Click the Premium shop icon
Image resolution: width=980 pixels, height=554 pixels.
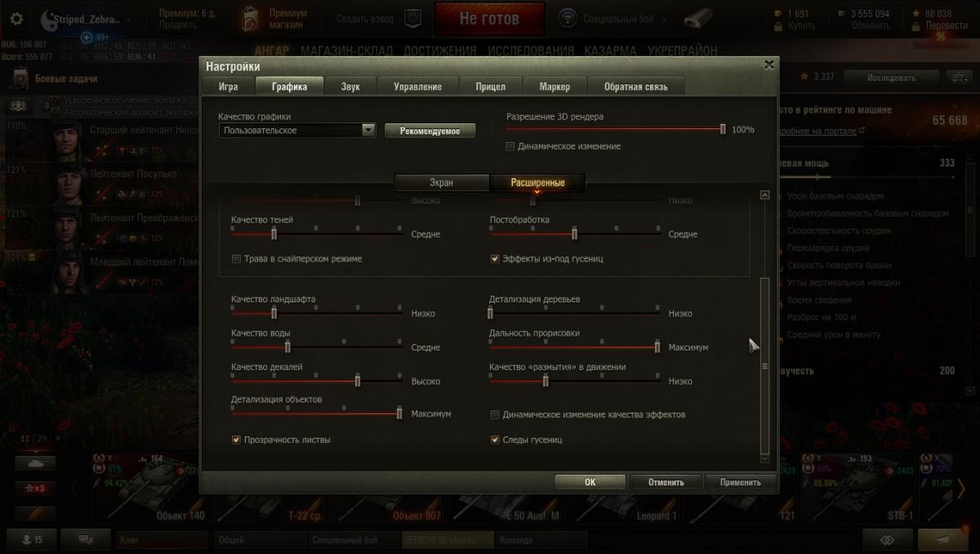point(252,19)
